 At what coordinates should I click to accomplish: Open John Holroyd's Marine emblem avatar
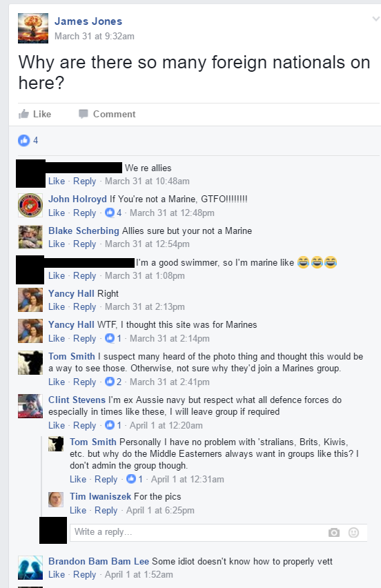tap(30, 206)
